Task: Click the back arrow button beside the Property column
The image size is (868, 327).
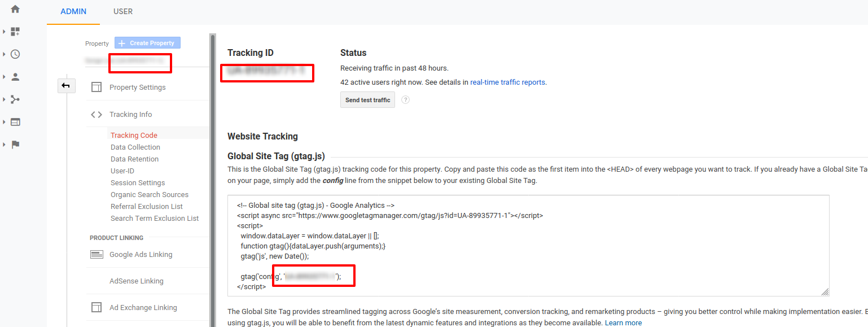Action: click(x=65, y=85)
